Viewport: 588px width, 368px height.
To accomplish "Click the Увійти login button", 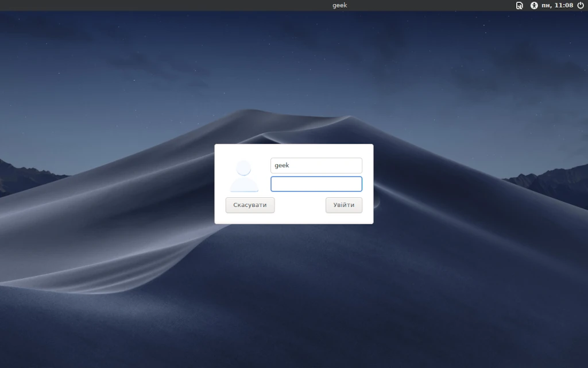I will (x=344, y=205).
